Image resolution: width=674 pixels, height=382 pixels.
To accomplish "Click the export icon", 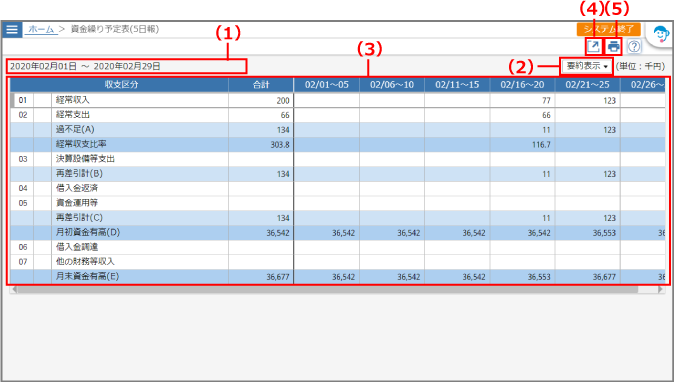I will 593,46.
